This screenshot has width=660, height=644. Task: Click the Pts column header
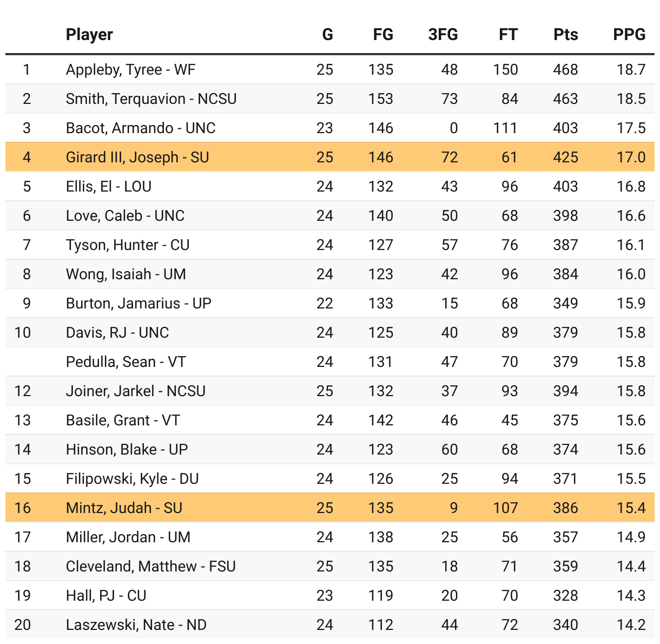[566, 35]
